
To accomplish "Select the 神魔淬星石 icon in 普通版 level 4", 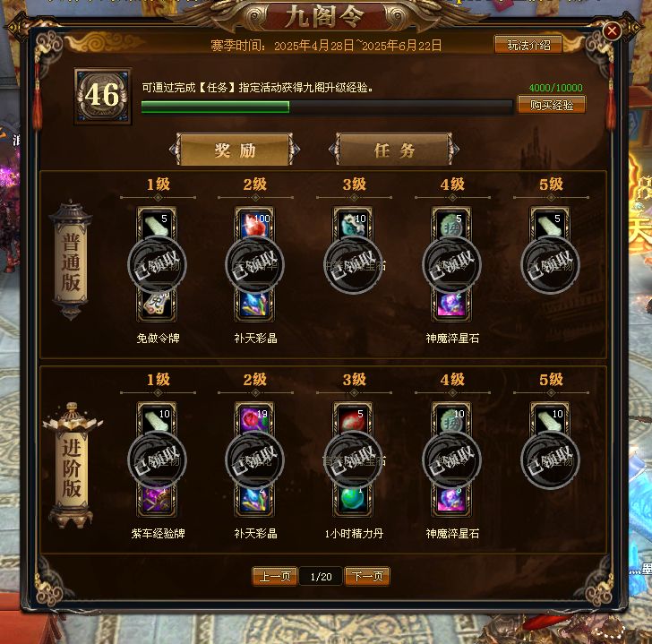I will click(x=451, y=305).
